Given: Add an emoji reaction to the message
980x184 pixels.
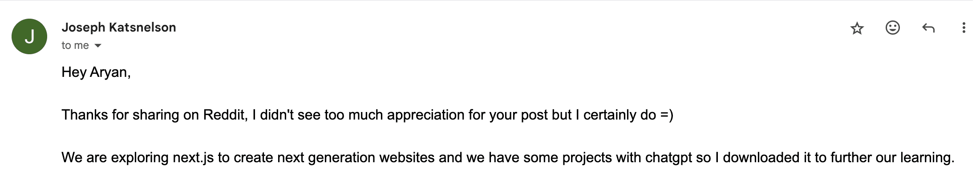Looking at the screenshot, I should [x=892, y=28].
